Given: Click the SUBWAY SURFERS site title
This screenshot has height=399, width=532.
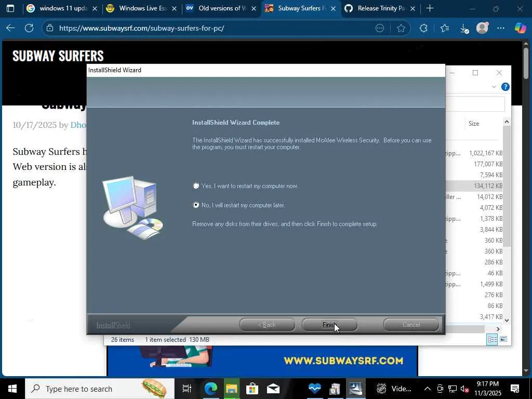Looking at the screenshot, I should pos(58,56).
